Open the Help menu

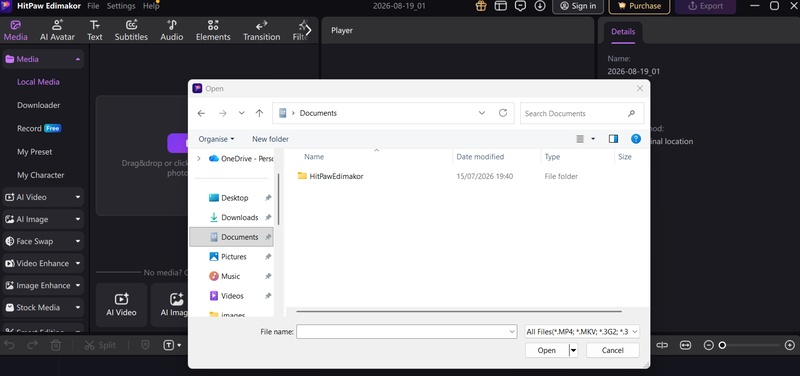coord(151,6)
